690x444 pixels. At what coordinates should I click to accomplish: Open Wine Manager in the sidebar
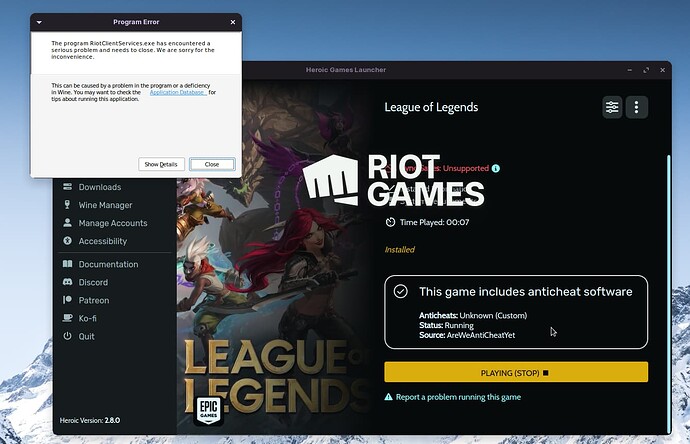tap(105, 205)
